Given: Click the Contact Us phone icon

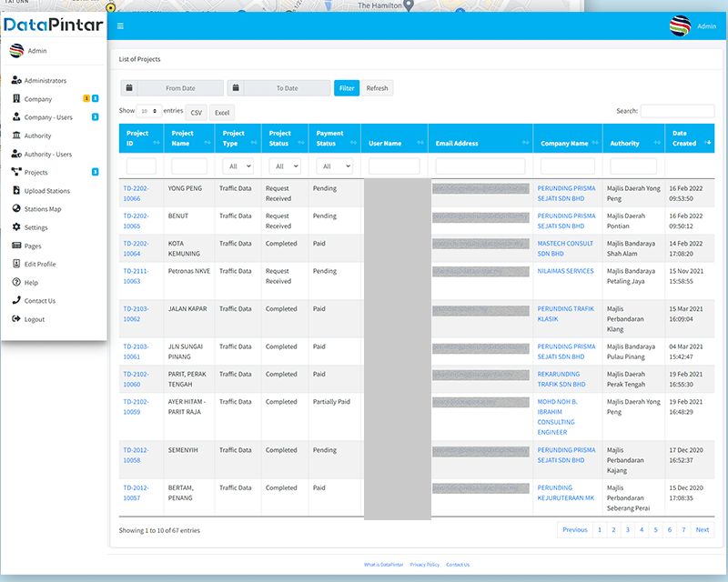Looking at the screenshot, I should 16,300.
